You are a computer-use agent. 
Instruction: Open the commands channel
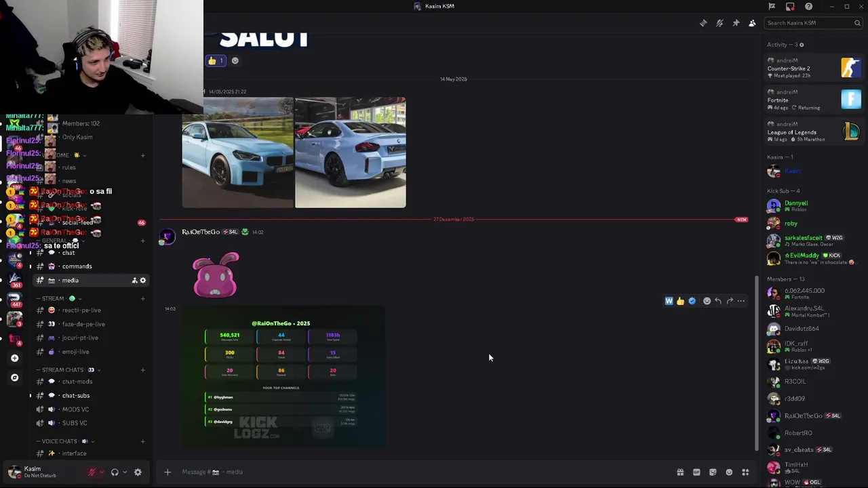(92, 266)
